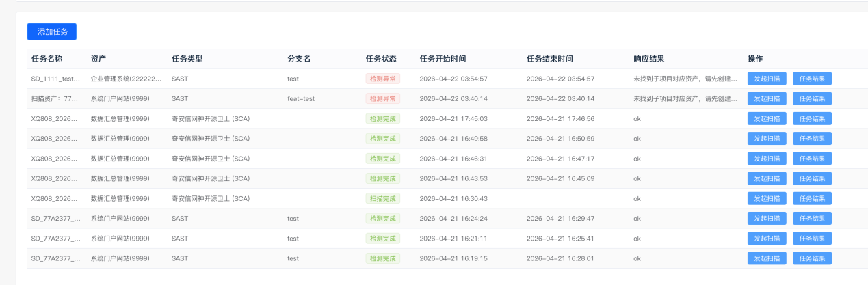
Task: Click 发起扫描 for task started 16:21:11
Action: 767,239
